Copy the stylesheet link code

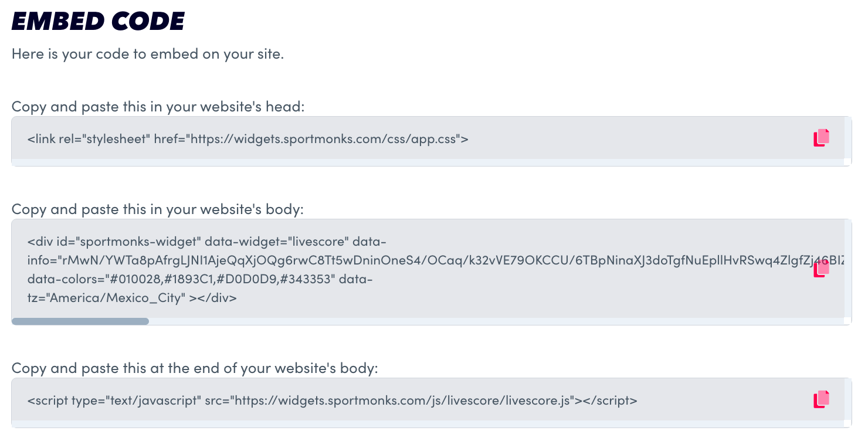[x=821, y=138]
